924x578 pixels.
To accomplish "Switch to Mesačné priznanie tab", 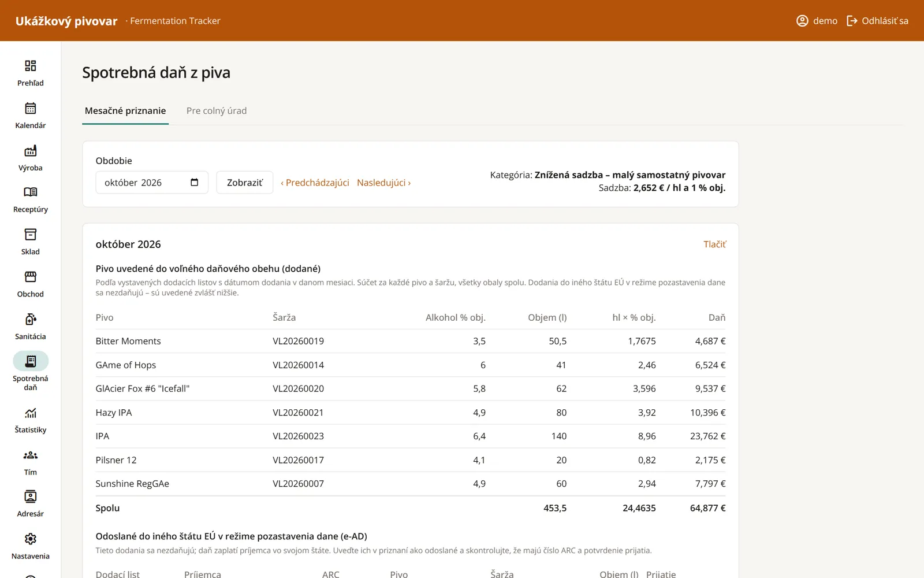I will (x=125, y=110).
